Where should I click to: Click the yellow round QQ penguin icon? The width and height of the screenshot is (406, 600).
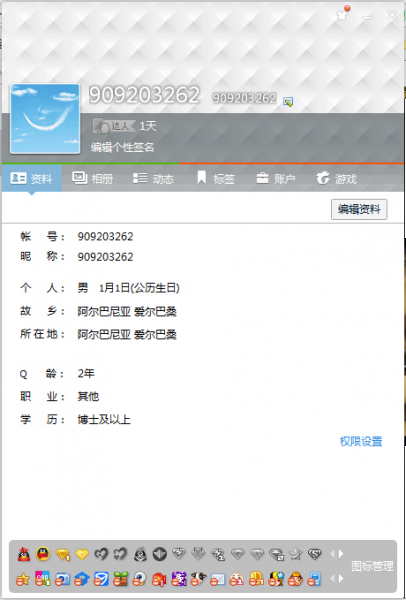pos(43,554)
